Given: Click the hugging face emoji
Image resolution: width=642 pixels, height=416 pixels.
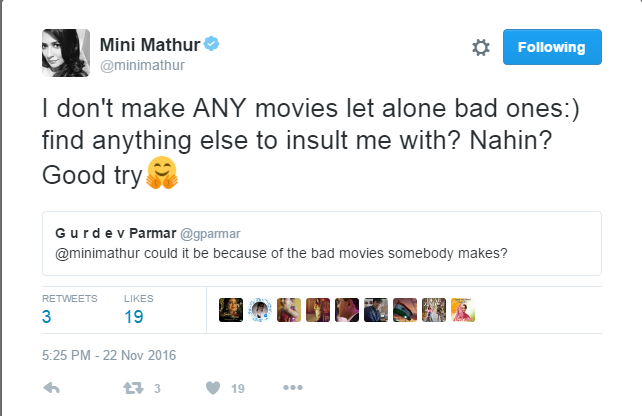Looking at the screenshot, I should [162, 176].
